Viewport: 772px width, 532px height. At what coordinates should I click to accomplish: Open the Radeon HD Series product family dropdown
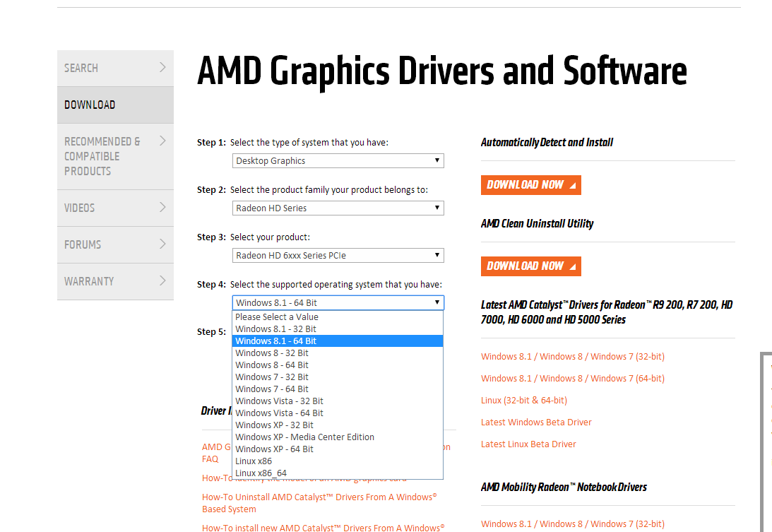click(x=338, y=208)
